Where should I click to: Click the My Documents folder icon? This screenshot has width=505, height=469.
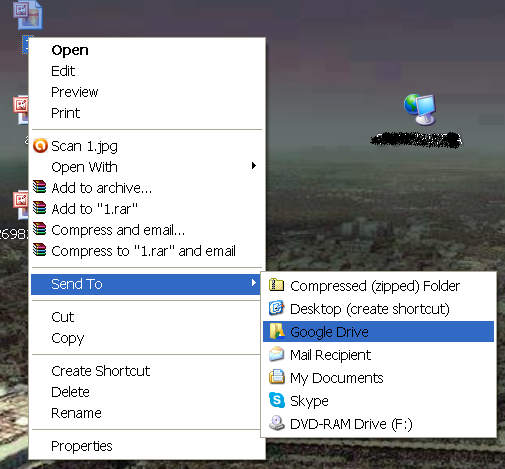pos(277,377)
